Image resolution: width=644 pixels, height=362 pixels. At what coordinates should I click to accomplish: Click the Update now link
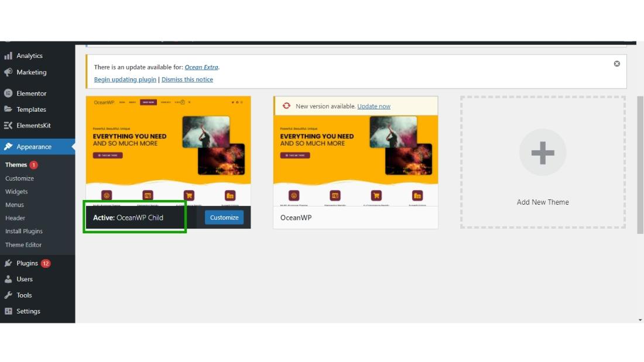point(374,106)
